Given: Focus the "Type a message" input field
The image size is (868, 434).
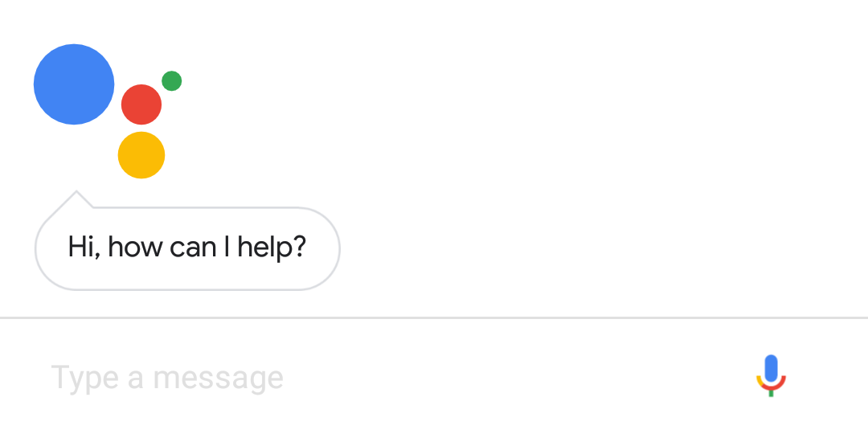Looking at the screenshot, I should point(321,377).
